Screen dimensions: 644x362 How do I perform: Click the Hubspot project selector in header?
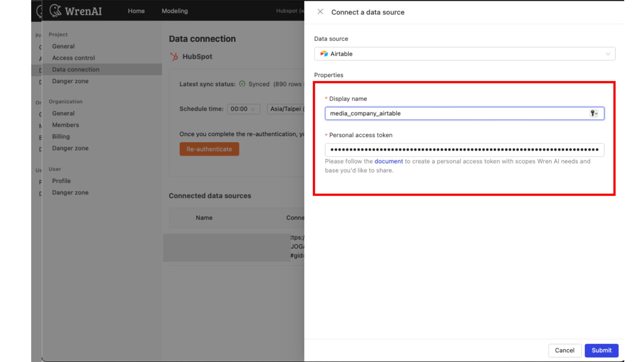(x=290, y=11)
